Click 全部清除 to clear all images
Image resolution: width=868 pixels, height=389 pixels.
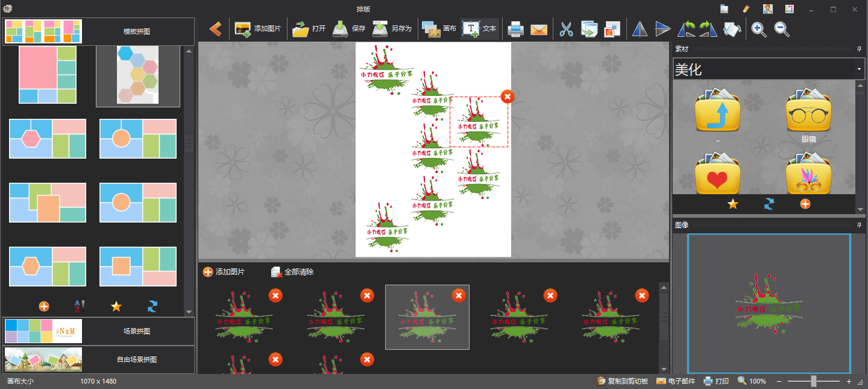pyautogui.click(x=292, y=272)
